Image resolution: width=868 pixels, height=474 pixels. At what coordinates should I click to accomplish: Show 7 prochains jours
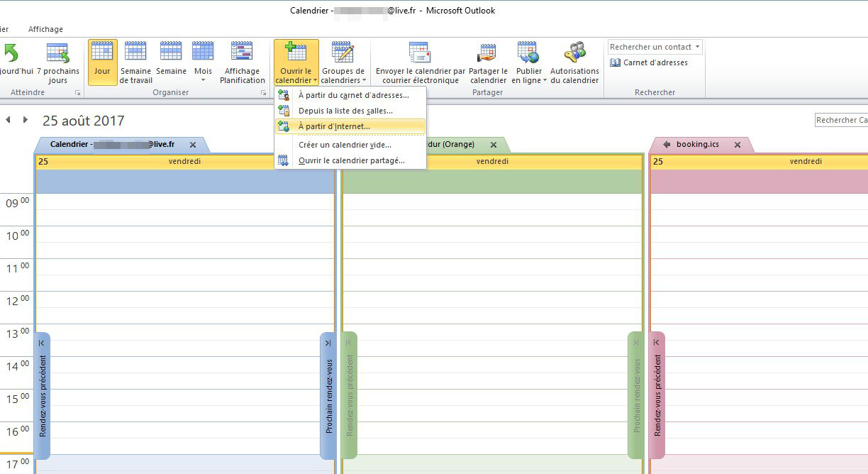[57, 62]
